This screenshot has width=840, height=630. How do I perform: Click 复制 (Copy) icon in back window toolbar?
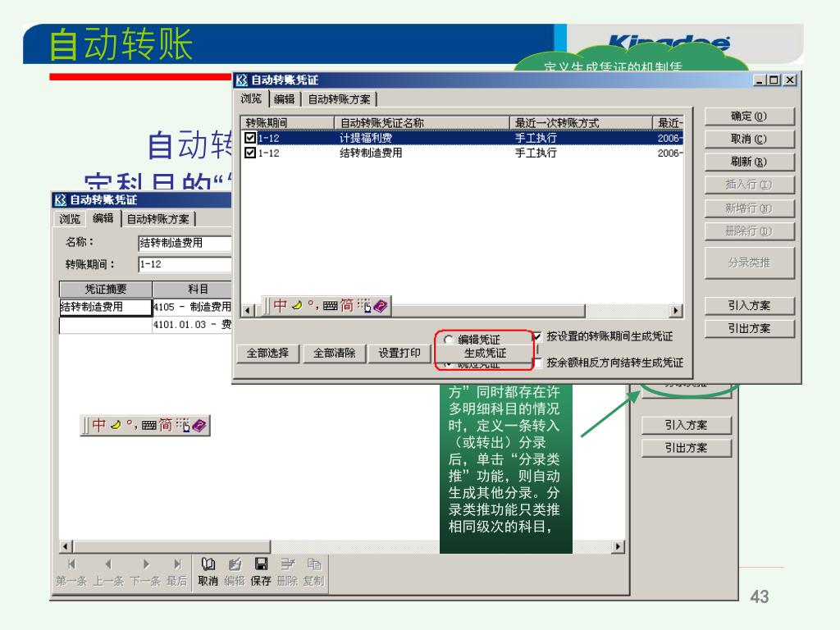coord(314,564)
